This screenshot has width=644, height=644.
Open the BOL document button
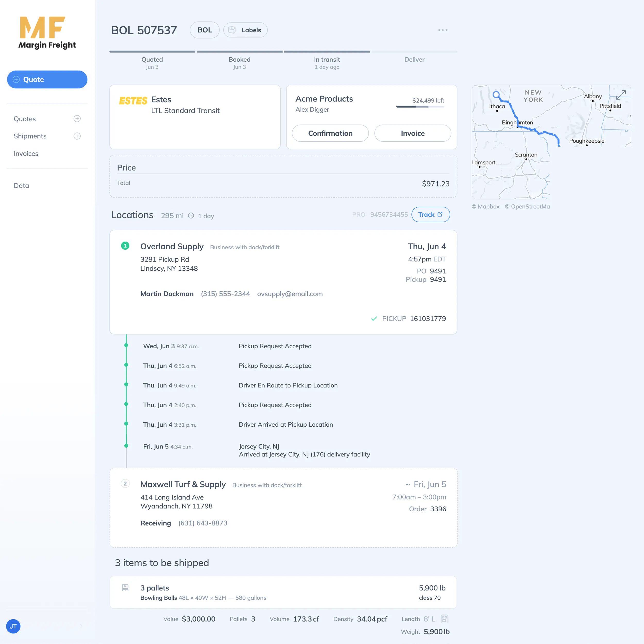(205, 30)
